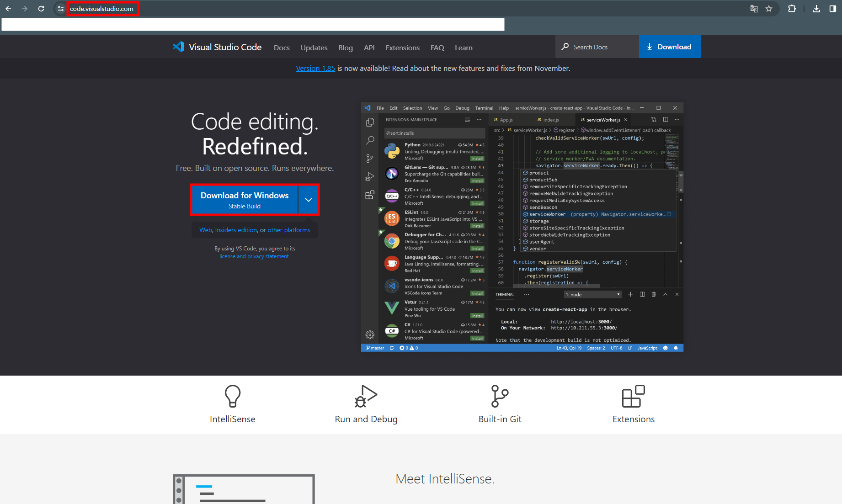
Task: Open the Extensions nav menu item
Action: (x=403, y=48)
